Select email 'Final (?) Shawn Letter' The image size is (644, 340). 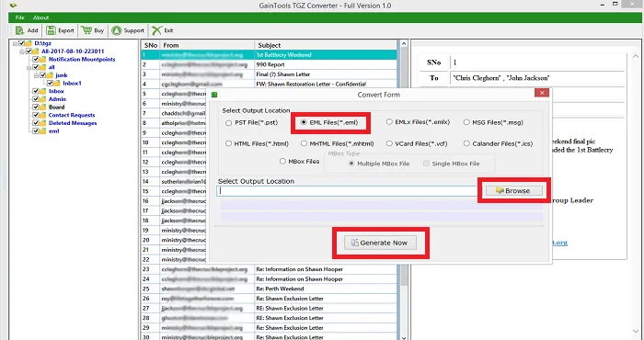pos(269,74)
